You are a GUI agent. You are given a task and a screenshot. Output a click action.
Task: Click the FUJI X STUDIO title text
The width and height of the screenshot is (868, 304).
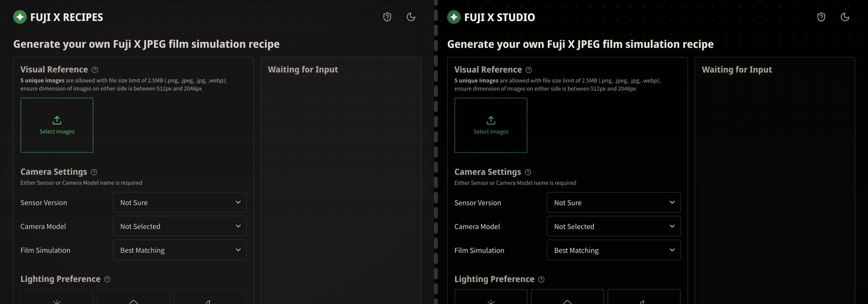(x=499, y=17)
